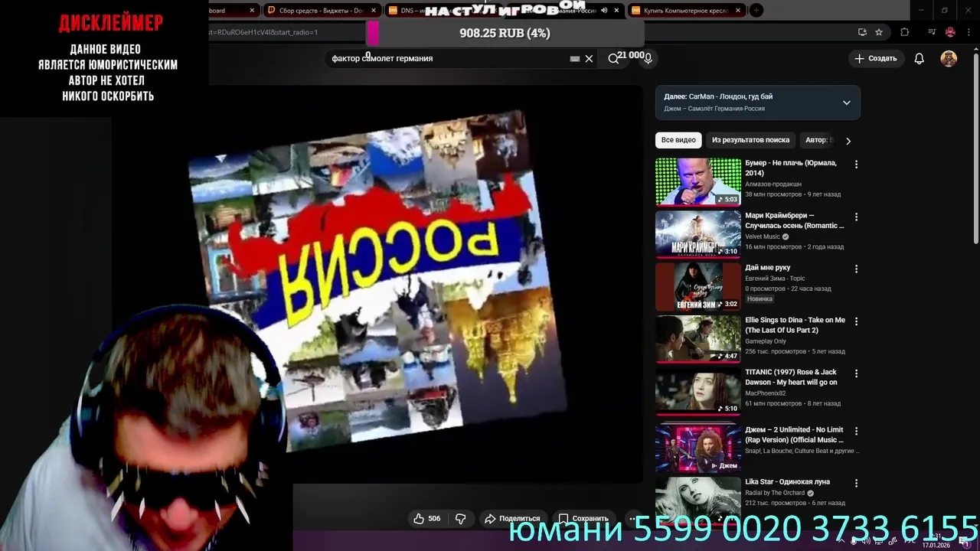980x551 pixels.
Task: Start voice search with microphone icon
Action: pos(648,58)
